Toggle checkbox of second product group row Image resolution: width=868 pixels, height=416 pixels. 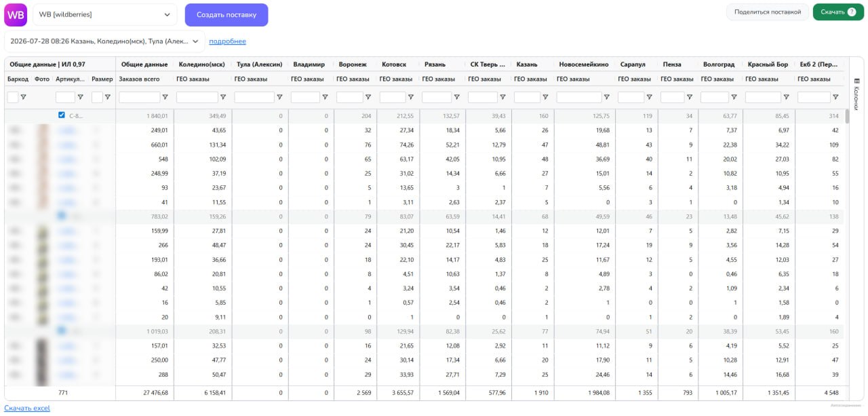(x=62, y=216)
